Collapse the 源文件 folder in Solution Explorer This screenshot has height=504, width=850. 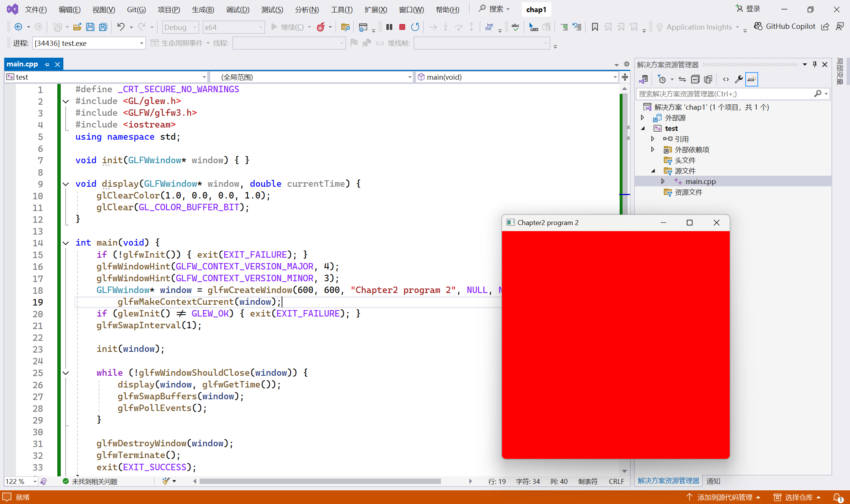(x=653, y=171)
